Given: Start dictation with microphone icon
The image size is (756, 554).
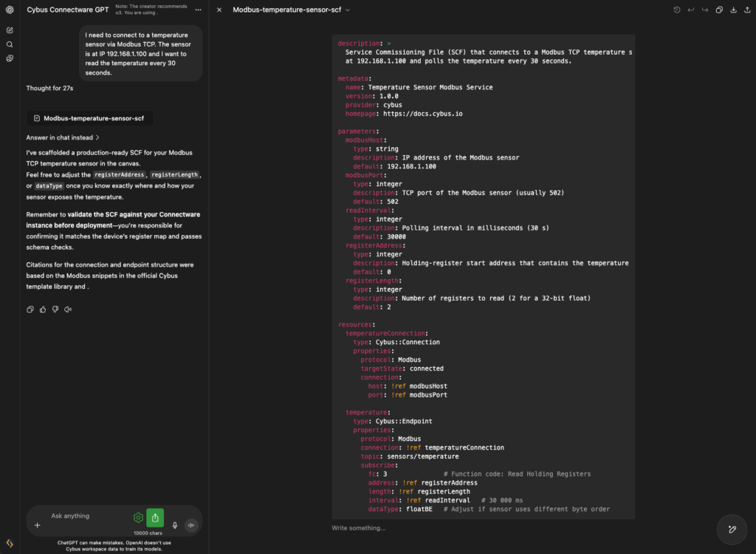Looking at the screenshot, I should pyautogui.click(x=175, y=525).
